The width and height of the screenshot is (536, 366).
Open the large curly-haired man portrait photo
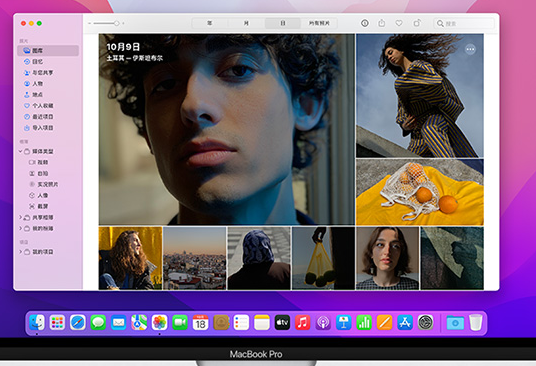point(227,129)
